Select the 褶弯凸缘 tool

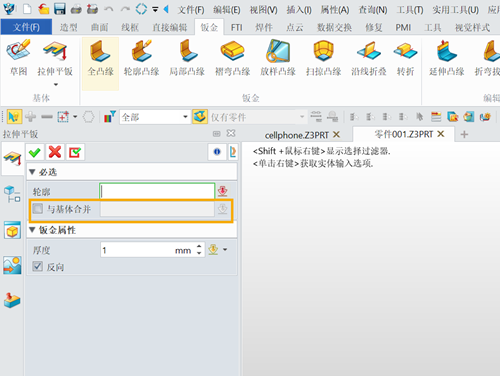tap(232, 58)
